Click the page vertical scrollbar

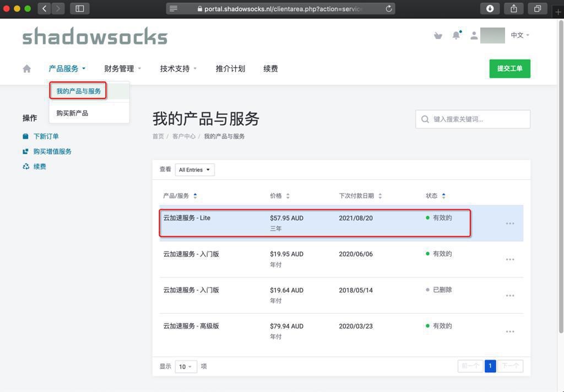(561, 176)
